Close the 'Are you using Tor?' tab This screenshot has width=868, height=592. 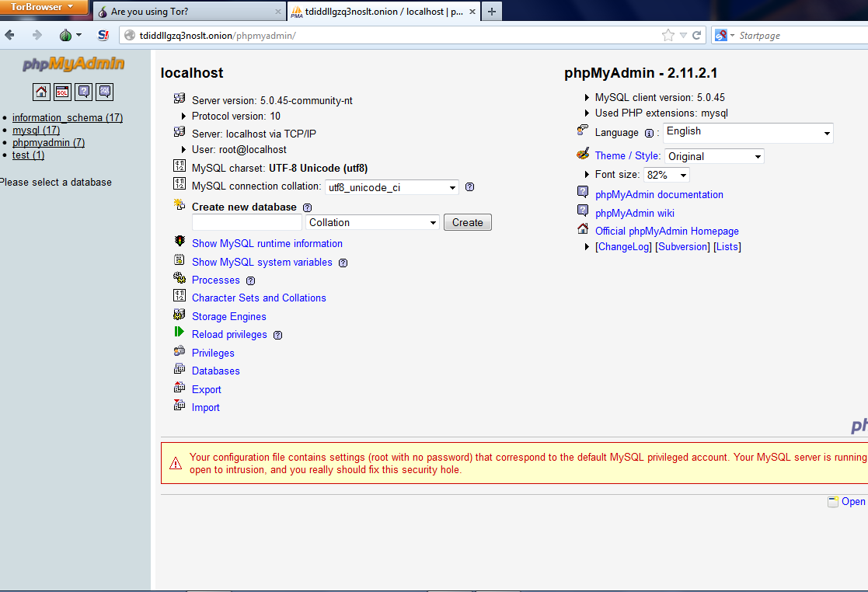pos(278,12)
